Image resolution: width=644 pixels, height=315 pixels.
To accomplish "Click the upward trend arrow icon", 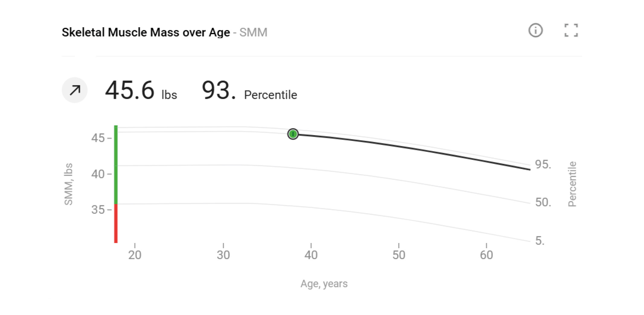I will [x=75, y=90].
